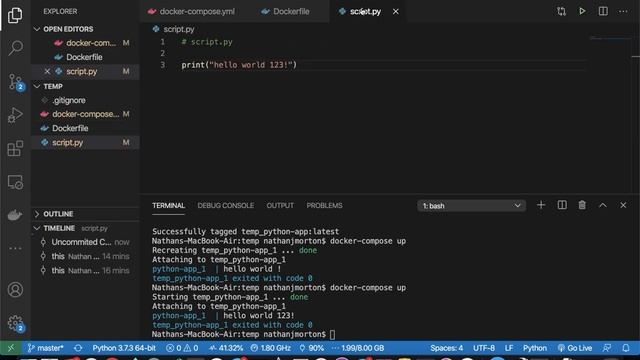Open .gitignore in TEMP folder

coord(85,100)
